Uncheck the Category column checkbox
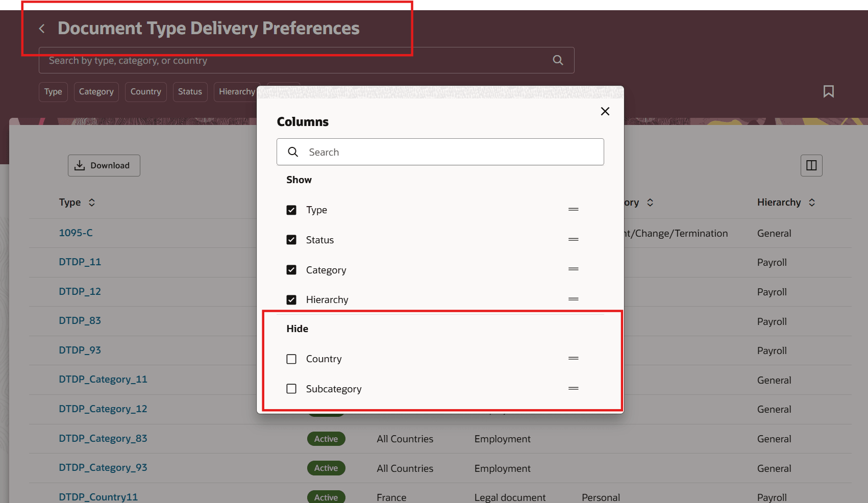The width and height of the screenshot is (868, 503). 291,270
